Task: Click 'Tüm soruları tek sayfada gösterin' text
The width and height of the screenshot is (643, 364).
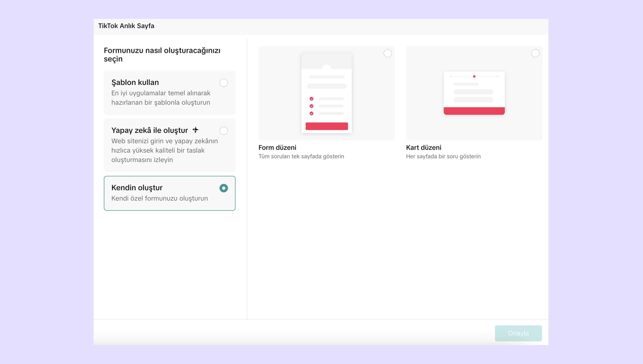Action: point(301,156)
